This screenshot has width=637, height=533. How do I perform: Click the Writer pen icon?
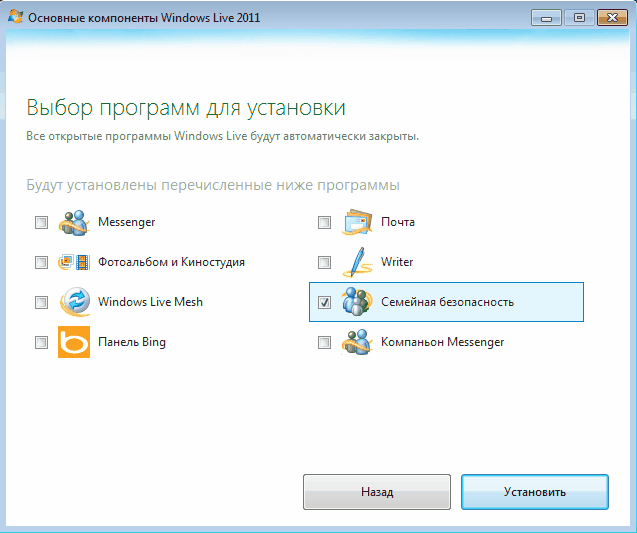[357, 262]
